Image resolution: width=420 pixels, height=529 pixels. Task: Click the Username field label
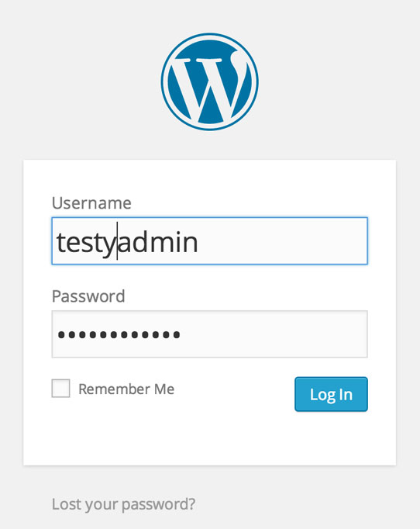coord(91,203)
